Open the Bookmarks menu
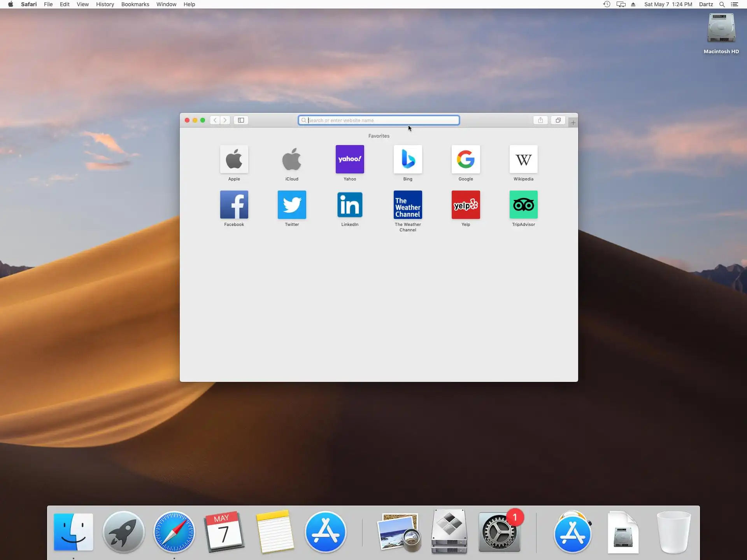Viewport: 747px width, 560px height. (x=135, y=4)
